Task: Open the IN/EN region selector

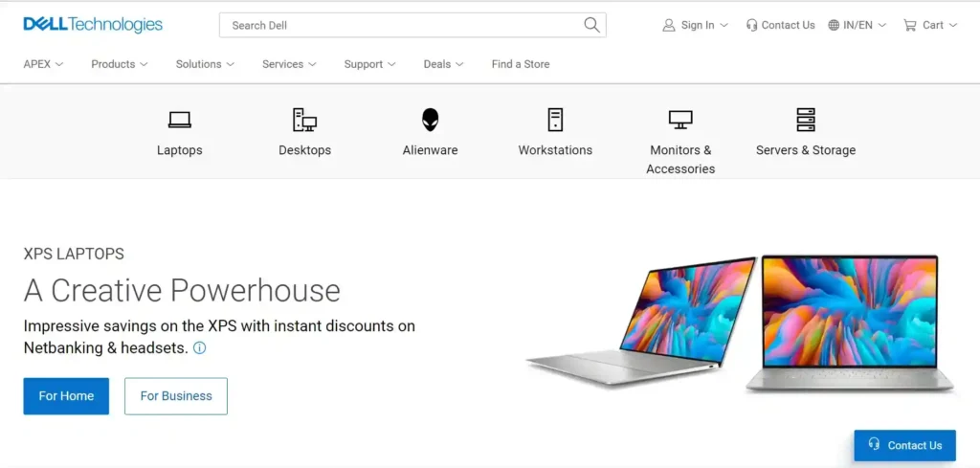Action: (x=857, y=25)
